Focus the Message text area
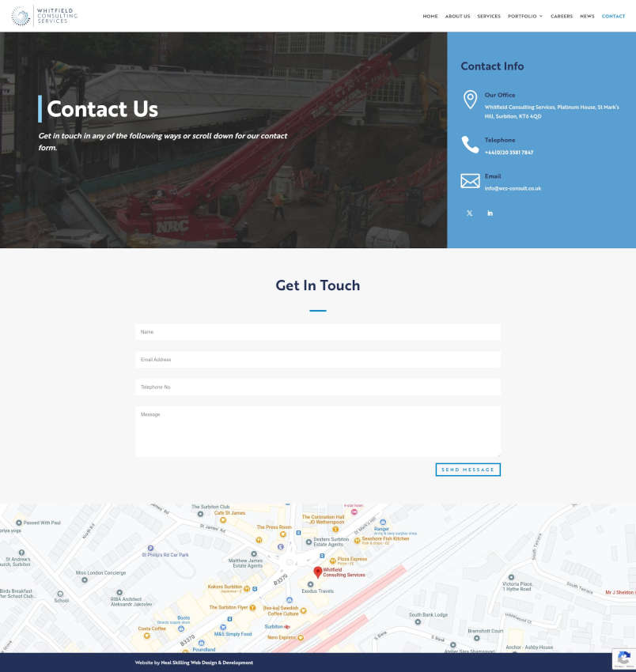The width and height of the screenshot is (636, 672). (x=318, y=432)
